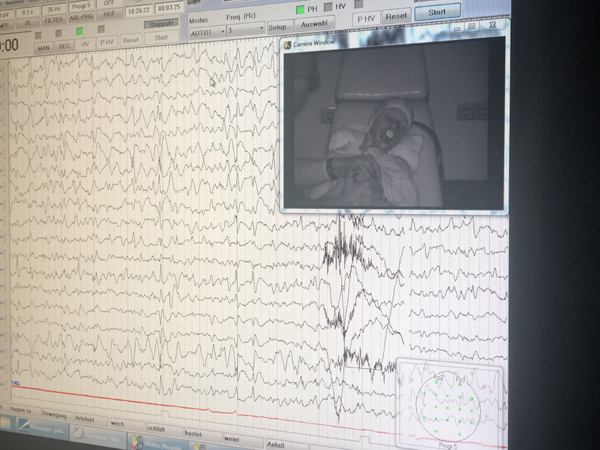Image resolution: width=600 pixels, height=450 pixels.
Task: Select the REF reference button
Action: tap(109, 14)
